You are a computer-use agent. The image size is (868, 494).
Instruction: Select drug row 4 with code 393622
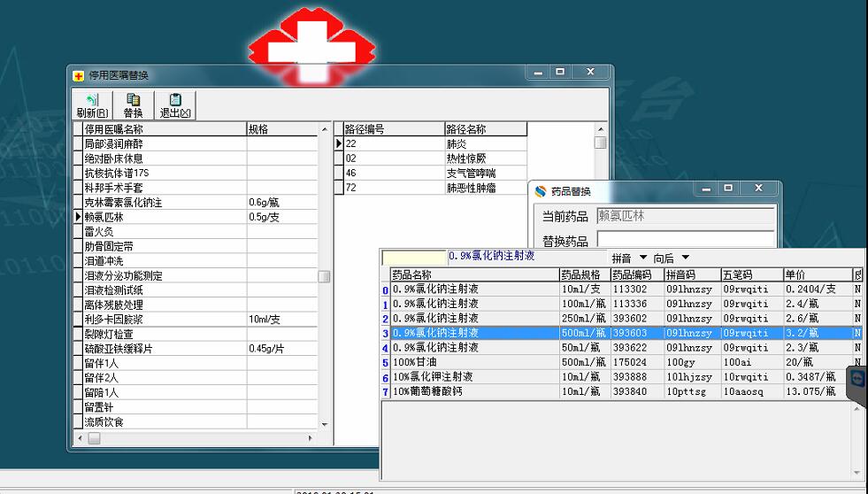(x=622, y=348)
